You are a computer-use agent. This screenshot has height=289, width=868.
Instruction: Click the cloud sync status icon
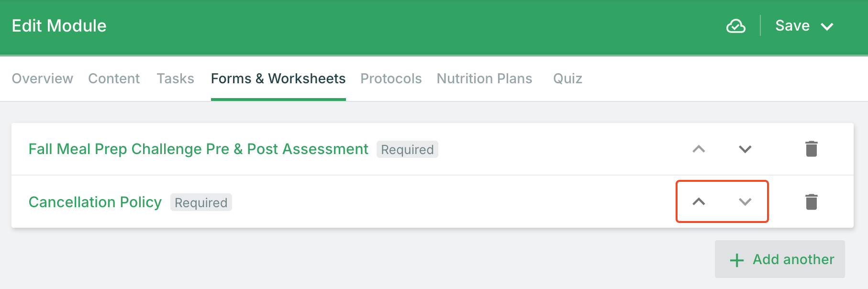click(x=735, y=26)
